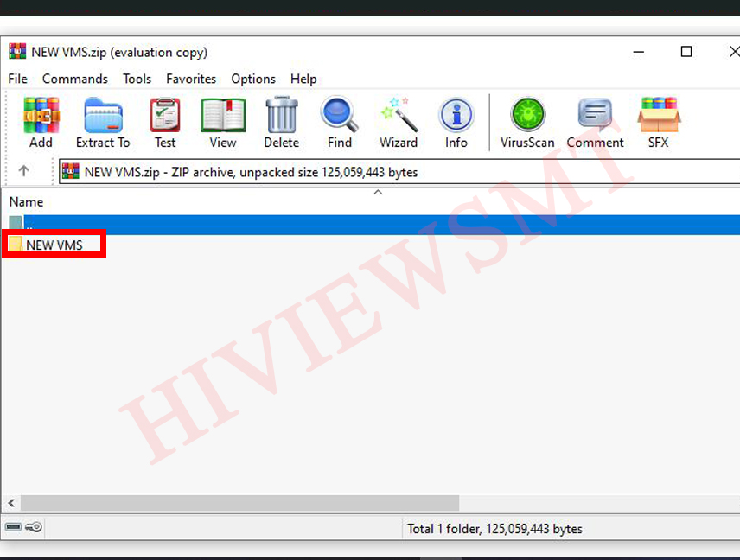Sort list by Name column header

point(26,201)
